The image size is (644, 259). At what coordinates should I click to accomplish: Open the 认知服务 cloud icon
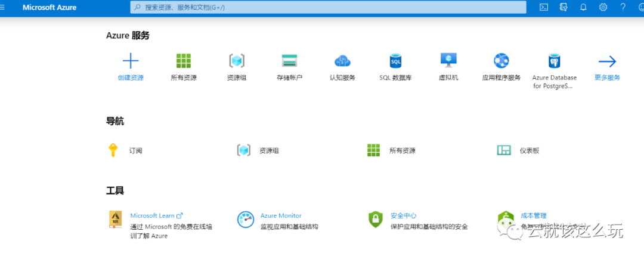coord(342,61)
